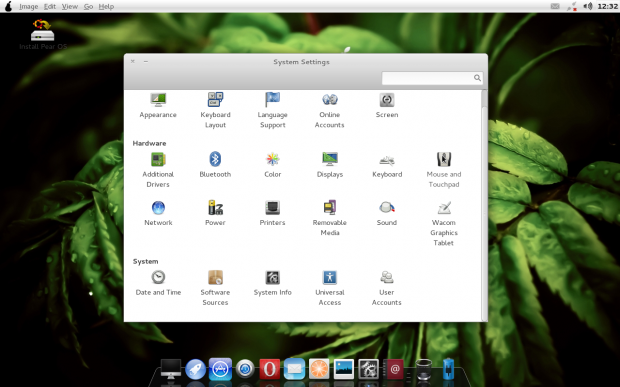Open the monitor icon in dock
The image size is (620, 387).
coord(171,369)
